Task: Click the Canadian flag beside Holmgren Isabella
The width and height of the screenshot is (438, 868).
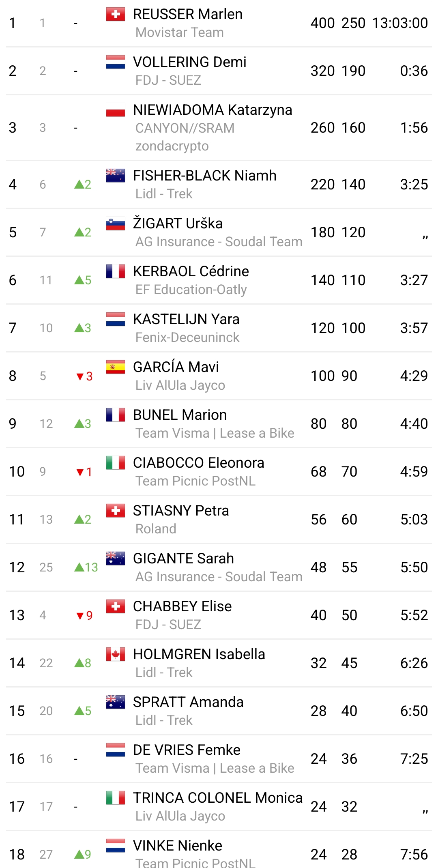Action: point(116,654)
